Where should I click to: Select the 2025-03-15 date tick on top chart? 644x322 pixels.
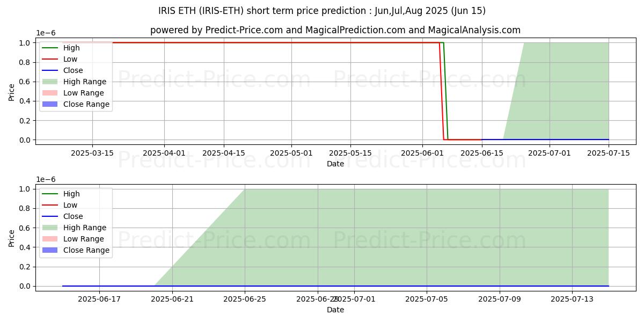92,153
